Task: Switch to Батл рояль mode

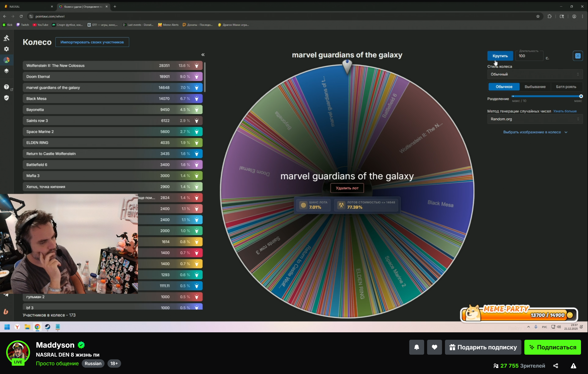Action: click(x=566, y=87)
